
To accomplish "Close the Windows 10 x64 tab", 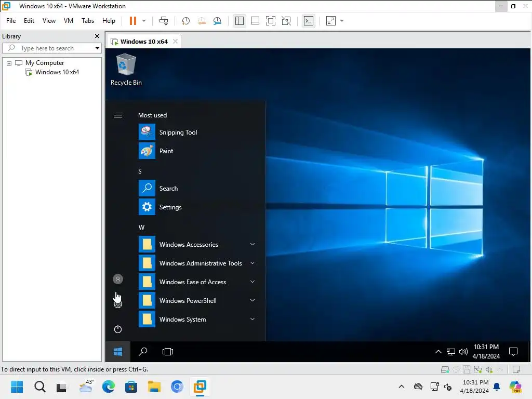I will pyautogui.click(x=175, y=42).
